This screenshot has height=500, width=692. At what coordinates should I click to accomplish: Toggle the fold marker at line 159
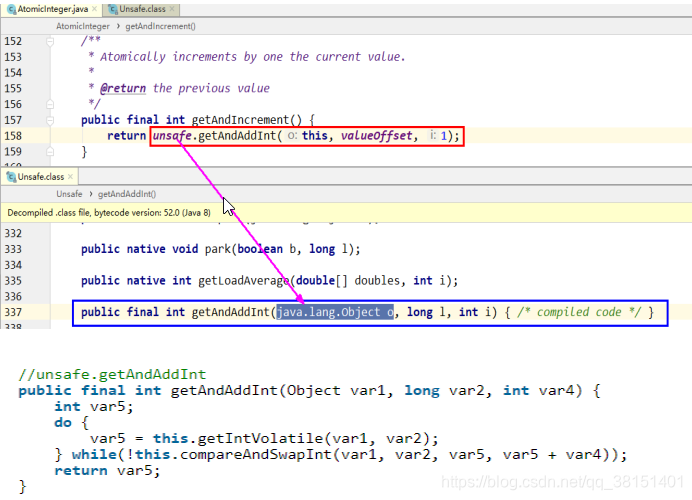(x=50, y=152)
